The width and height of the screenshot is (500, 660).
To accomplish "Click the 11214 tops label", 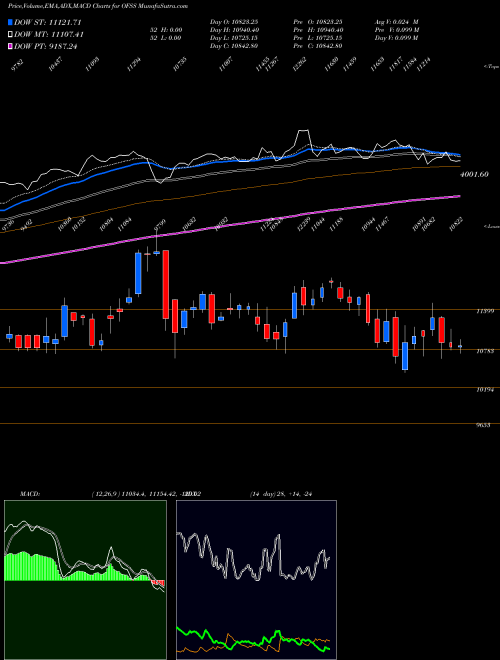I will tap(423, 65).
